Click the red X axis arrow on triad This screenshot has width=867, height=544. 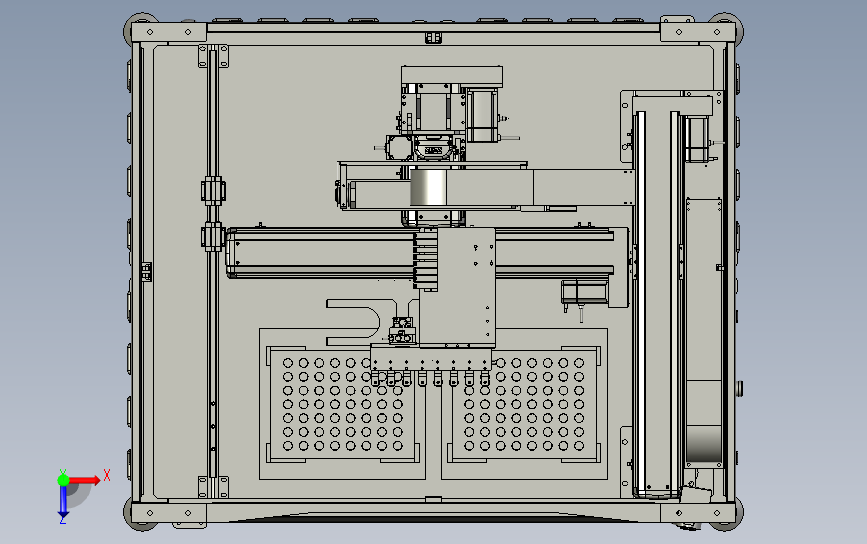86,480
